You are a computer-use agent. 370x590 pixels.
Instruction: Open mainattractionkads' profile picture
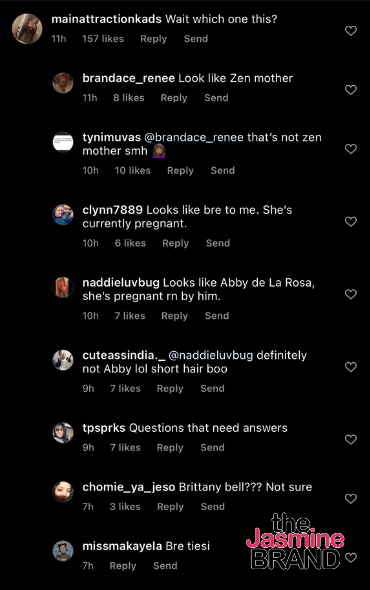pyautogui.click(x=27, y=29)
